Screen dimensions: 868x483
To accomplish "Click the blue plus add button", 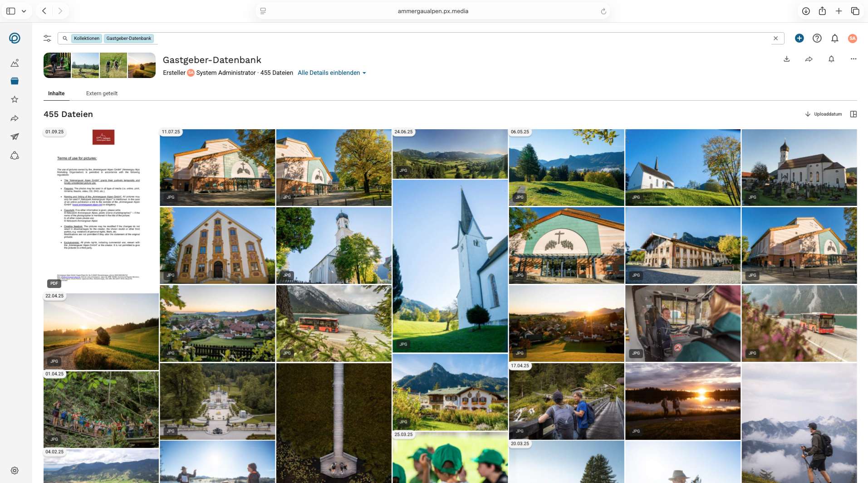I will click(799, 39).
